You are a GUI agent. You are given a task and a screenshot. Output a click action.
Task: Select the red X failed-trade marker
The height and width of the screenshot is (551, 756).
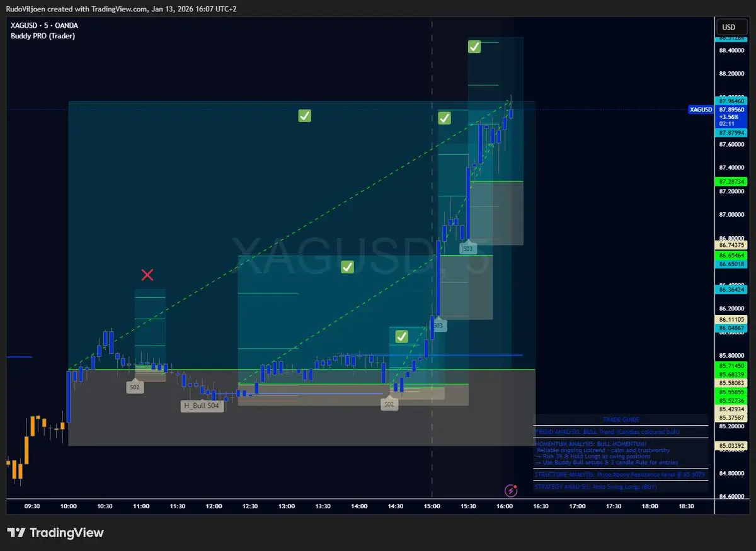click(x=147, y=275)
